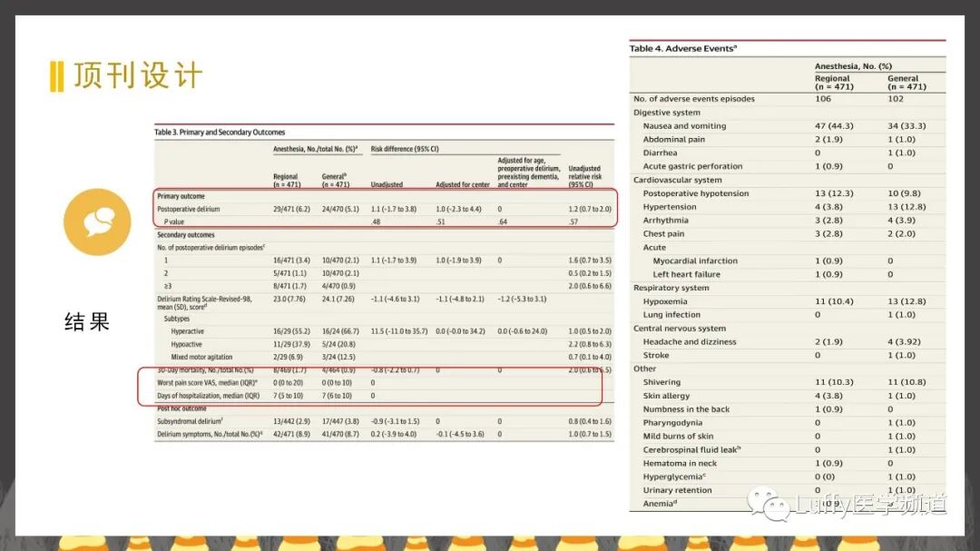Click the Digestive system category label
The width and height of the screenshot is (980, 551).
[x=667, y=113]
